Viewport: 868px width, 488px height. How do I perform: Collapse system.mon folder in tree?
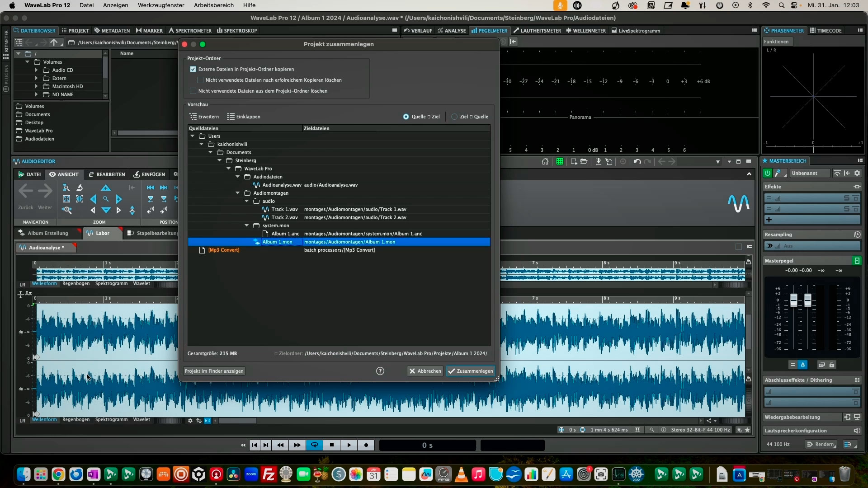point(247,225)
